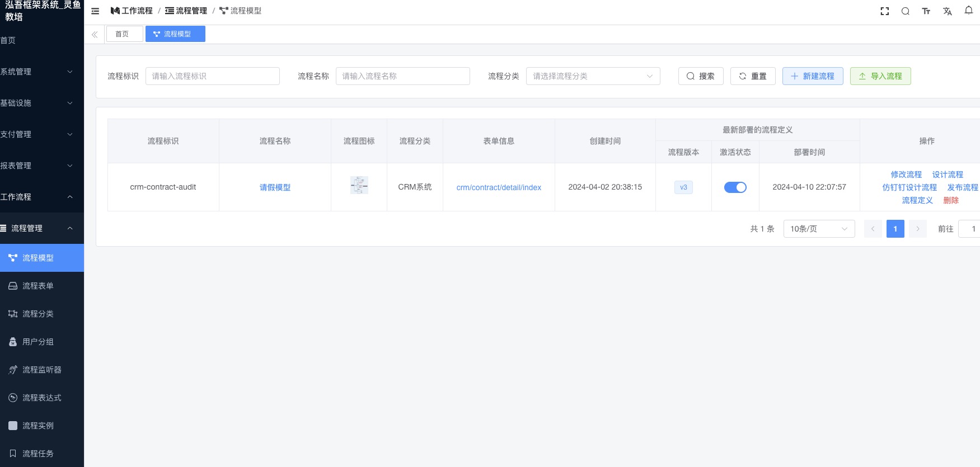980x467 pixels.
Task: Click the 2024-04-02 20:38:15 creation time
Action: pyautogui.click(x=605, y=187)
